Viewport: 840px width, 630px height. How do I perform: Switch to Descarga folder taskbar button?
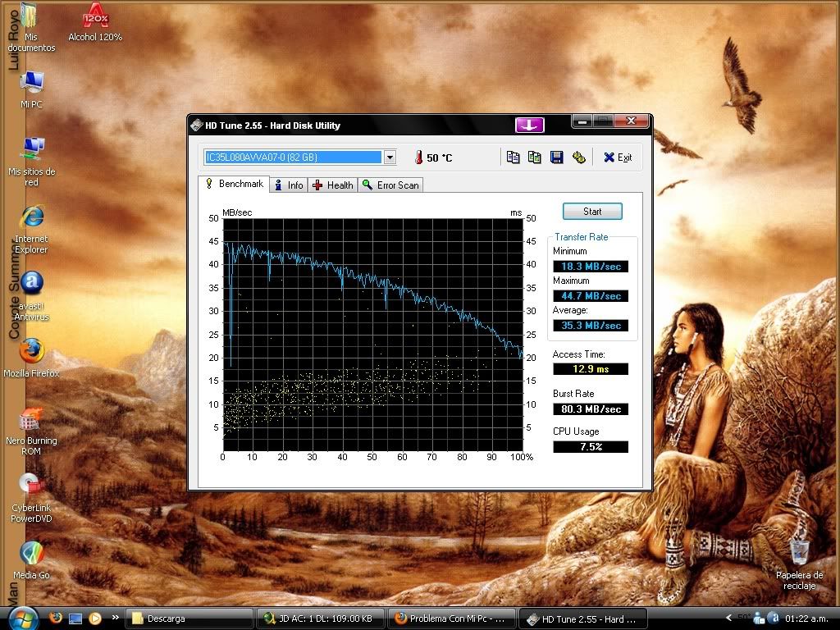[x=189, y=619]
